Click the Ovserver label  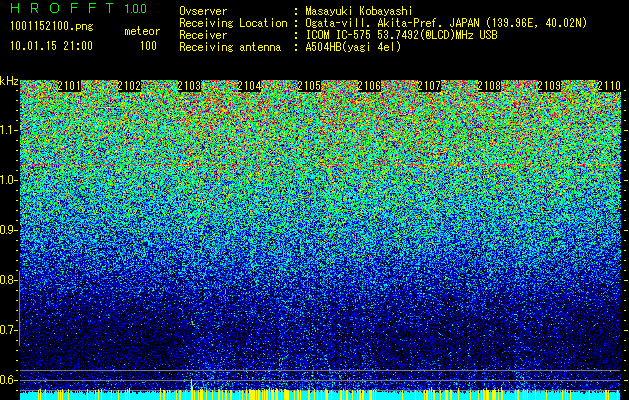coord(203,12)
